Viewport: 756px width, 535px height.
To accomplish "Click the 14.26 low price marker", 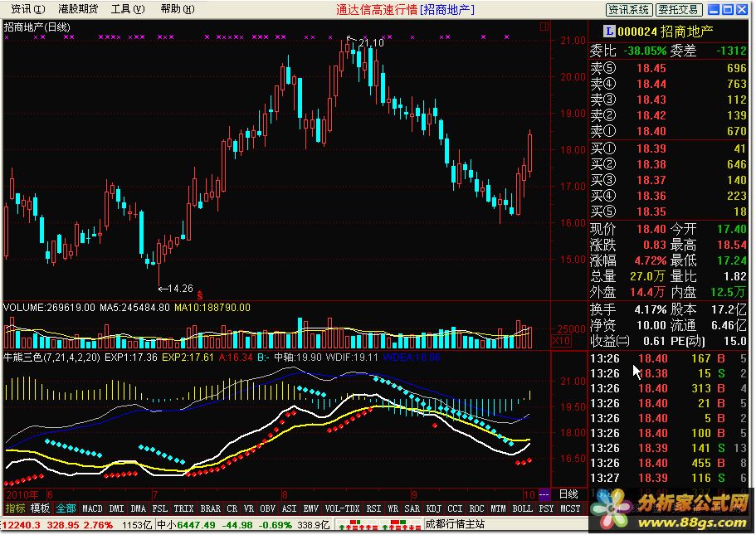I will (x=180, y=289).
